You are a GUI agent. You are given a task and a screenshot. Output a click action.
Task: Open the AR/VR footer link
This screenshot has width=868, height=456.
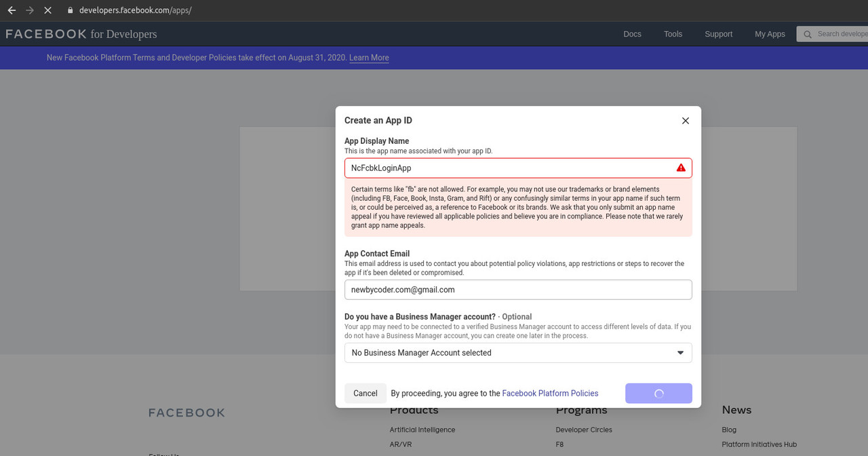(401, 444)
